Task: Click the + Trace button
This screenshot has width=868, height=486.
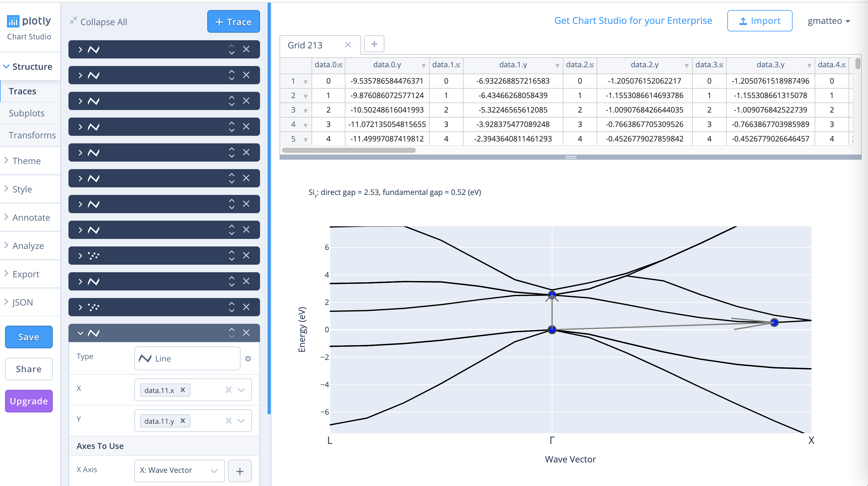Action: pos(233,22)
